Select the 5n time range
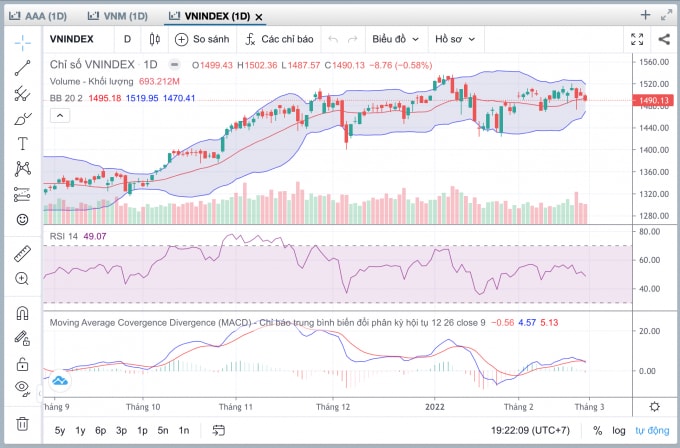The height and width of the screenshot is (448, 680). [x=163, y=431]
